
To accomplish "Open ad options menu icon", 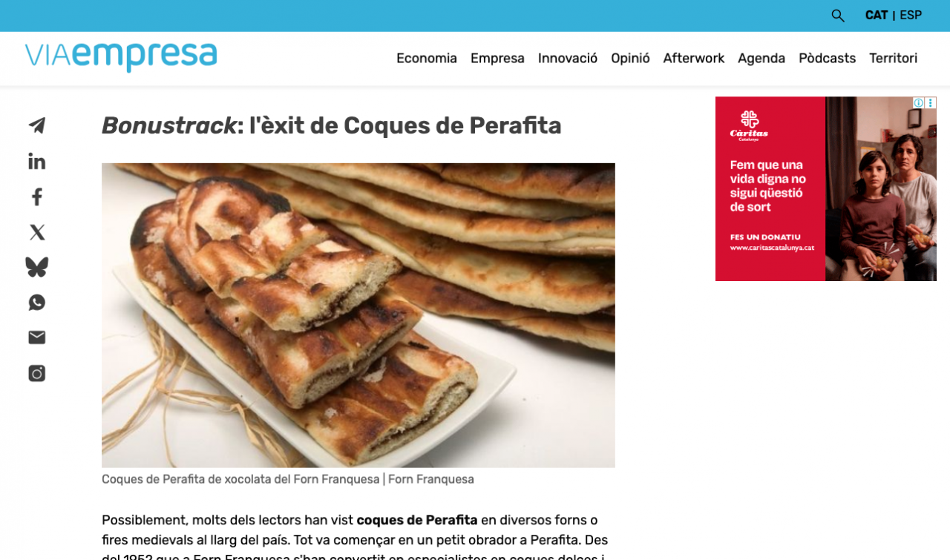I will pos(931,103).
